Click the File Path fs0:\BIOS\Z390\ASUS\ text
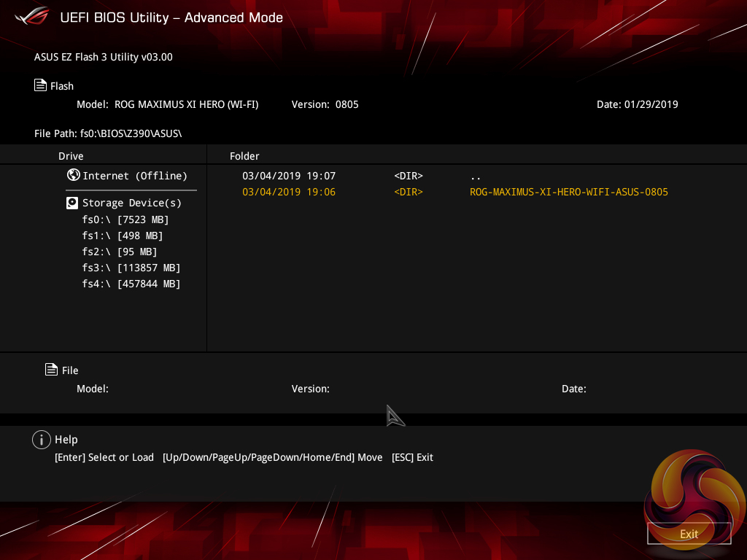The height and width of the screenshot is (560, 747). 108,133
